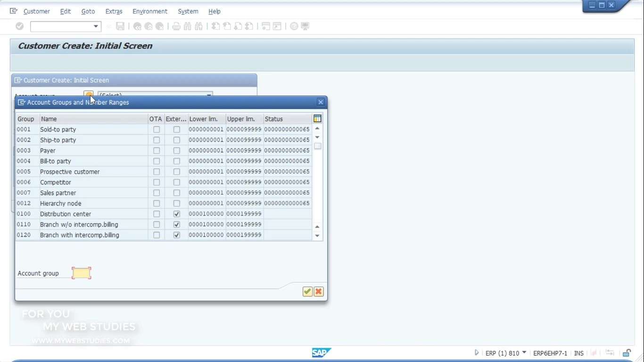Uncheck External checkbox for Branch w/o intercomp.billing

177,224
